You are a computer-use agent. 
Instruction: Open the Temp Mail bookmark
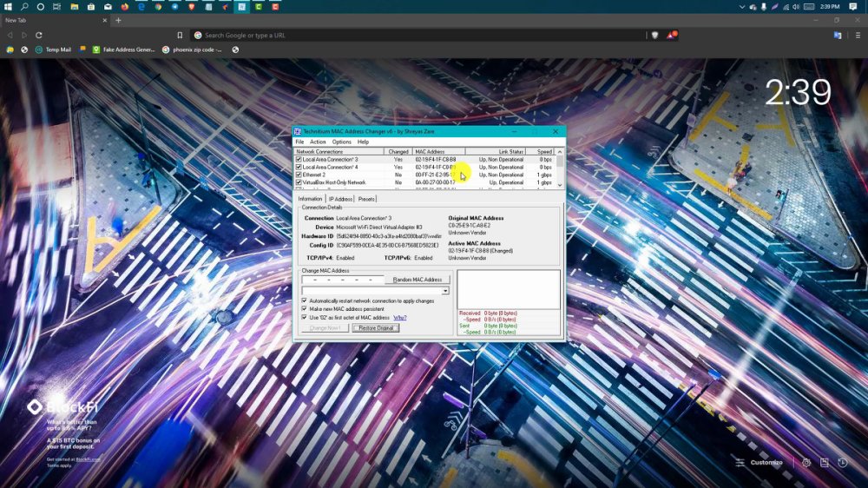pos(53,49)
